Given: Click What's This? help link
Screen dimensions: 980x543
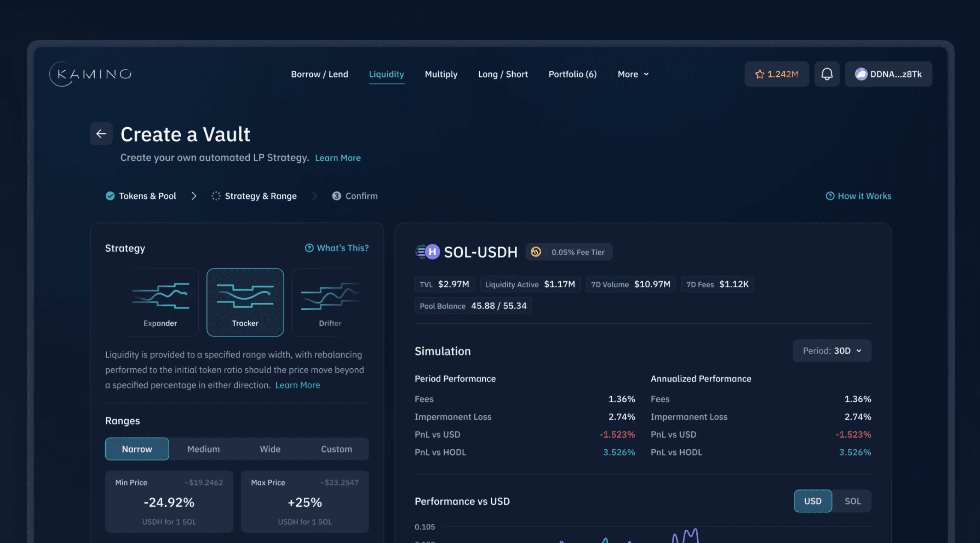Looking at the screenshot, I should [337, 248].
